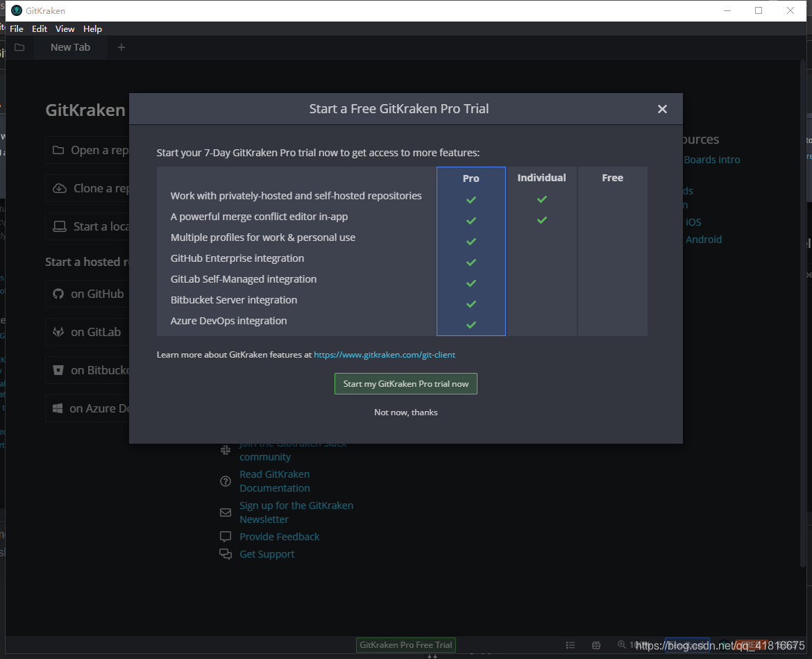Click the documentation question mark icon

click(226, 481)
